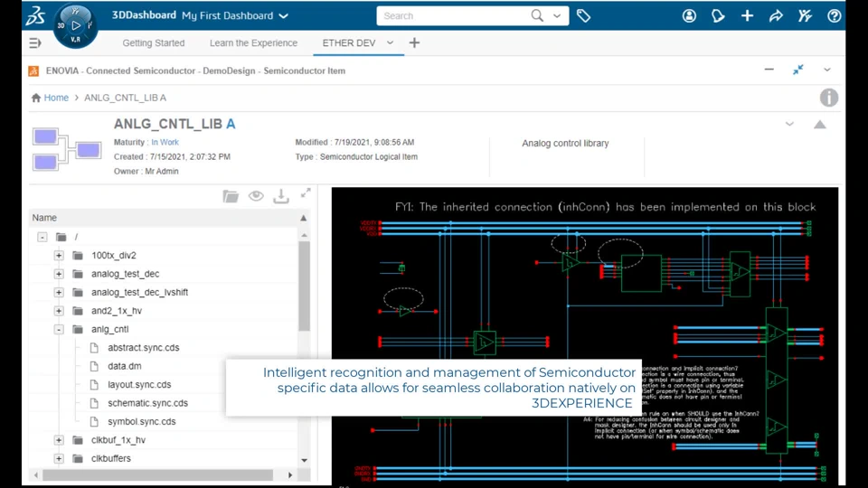Image resolution: width=868 pixels, height=488 pixels.
Task: Click the tag icon beside search
Action: [x=583, y=16]
